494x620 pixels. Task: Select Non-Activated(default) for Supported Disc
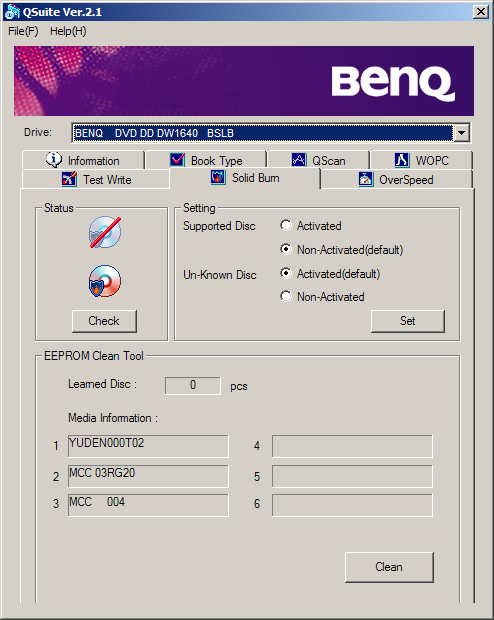point(286,249)
